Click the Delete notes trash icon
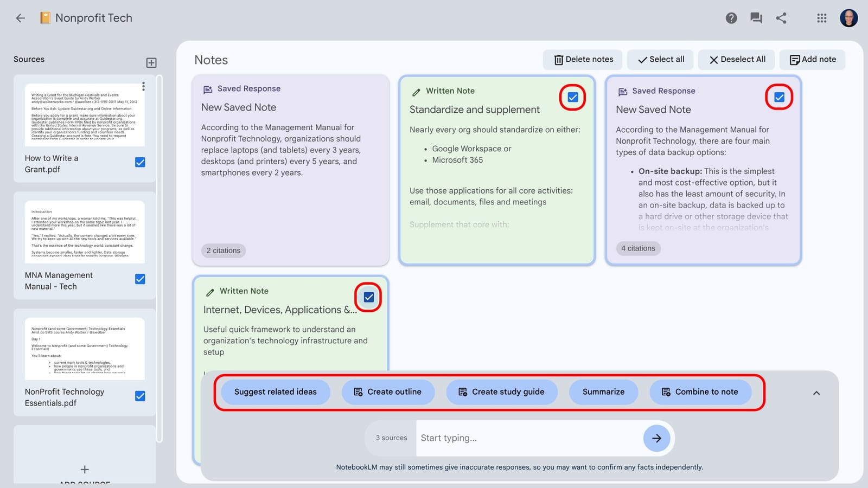 click(559, 60)
